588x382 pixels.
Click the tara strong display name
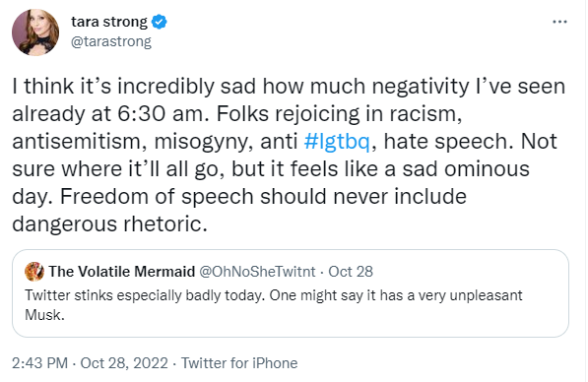tap(109, 22)
